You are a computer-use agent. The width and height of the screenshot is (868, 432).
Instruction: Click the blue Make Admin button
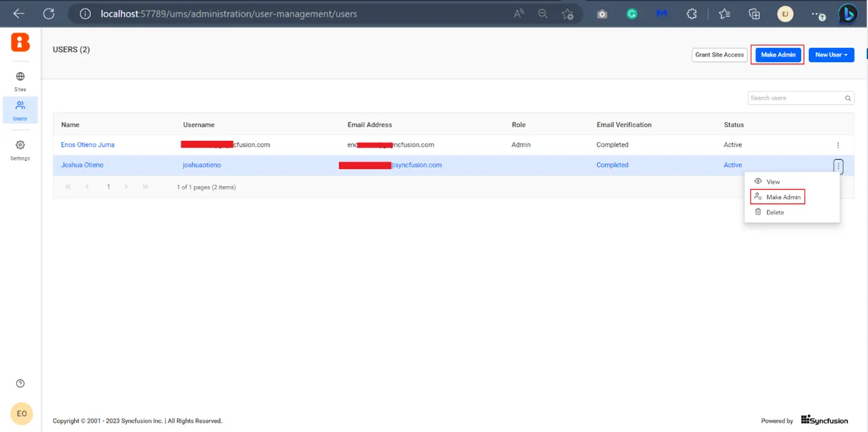pyautogui.click(x=778, y=55)
